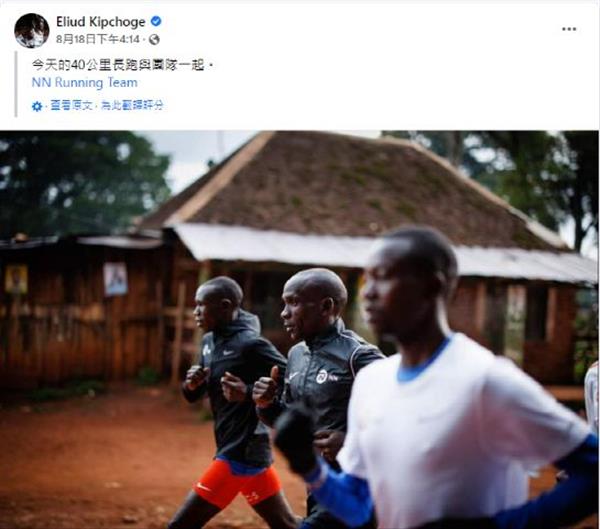Click the Nike swoosh on hooded jacket
The height and width of the screenshot is (529, 600).
coord(228,352)
